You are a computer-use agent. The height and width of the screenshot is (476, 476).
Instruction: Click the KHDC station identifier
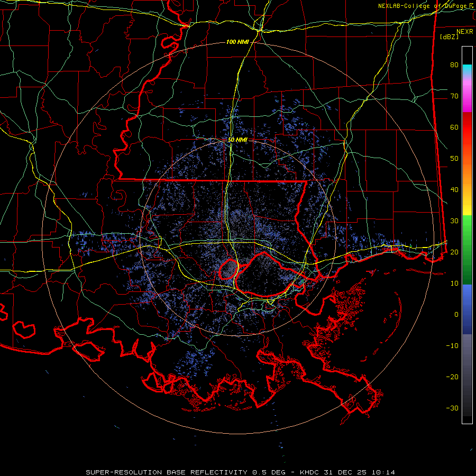click(309, 472)
